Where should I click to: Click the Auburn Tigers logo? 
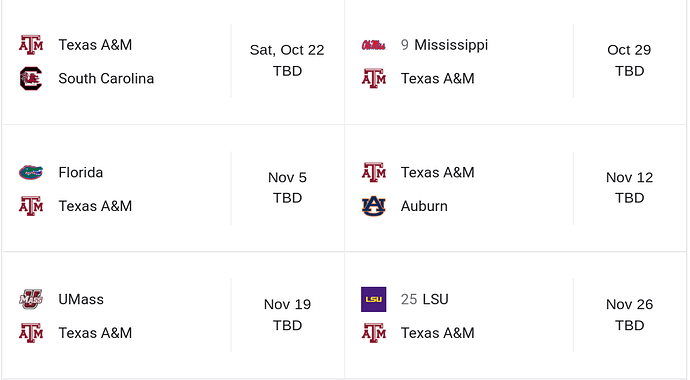point(374,206)
